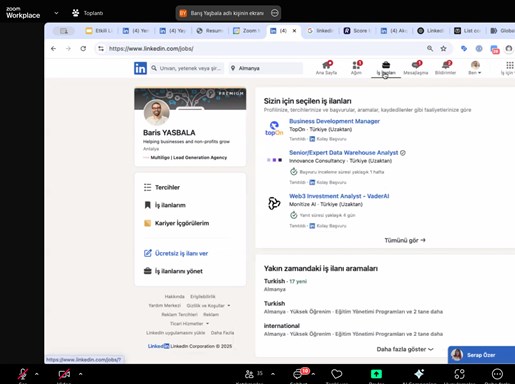Open Tercihler preferences

(x=162, y=187)
